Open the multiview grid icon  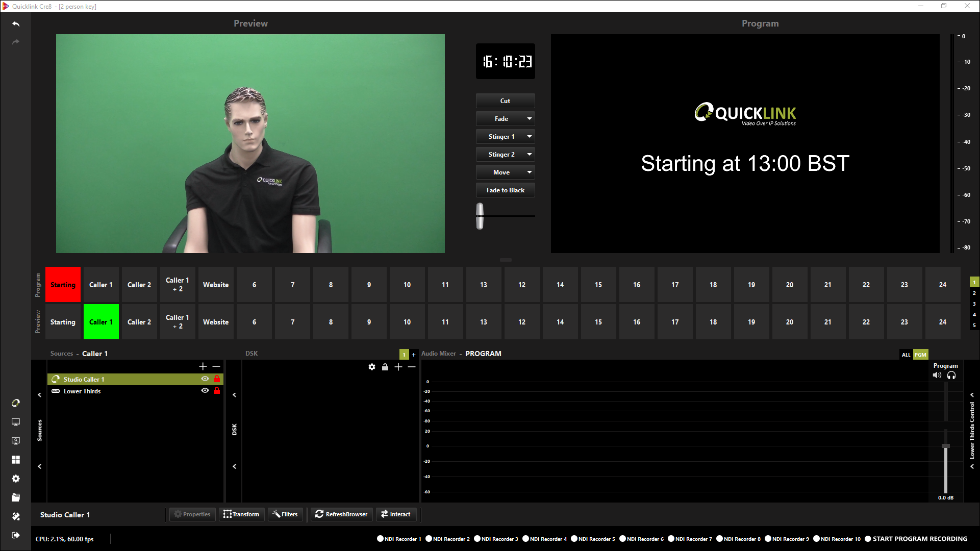tap(16, 460)
